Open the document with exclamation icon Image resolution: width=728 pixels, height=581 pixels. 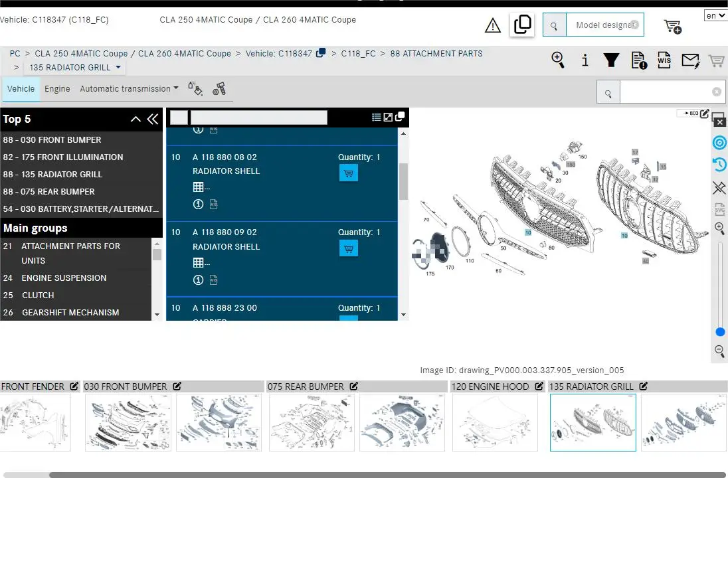(x=639, y=60)
